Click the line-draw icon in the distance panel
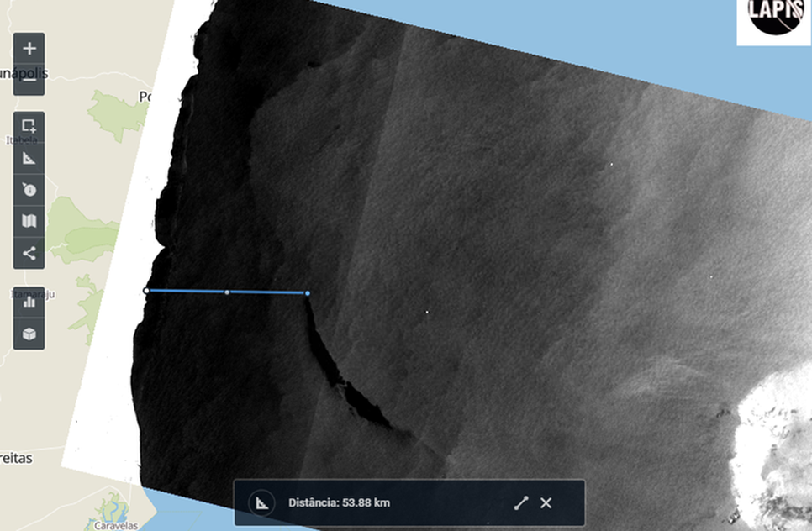Viewport: 812px width, 531px height. coord(521,503)
